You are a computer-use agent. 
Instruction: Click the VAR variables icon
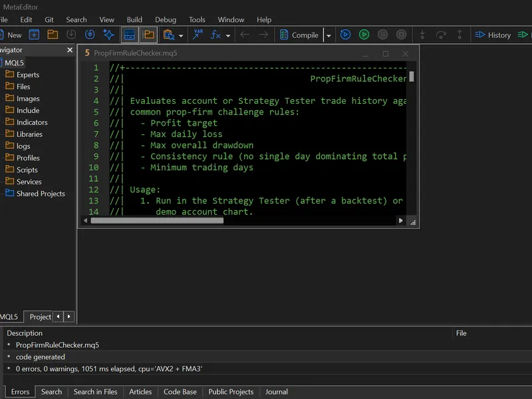[x=198, y=35]
